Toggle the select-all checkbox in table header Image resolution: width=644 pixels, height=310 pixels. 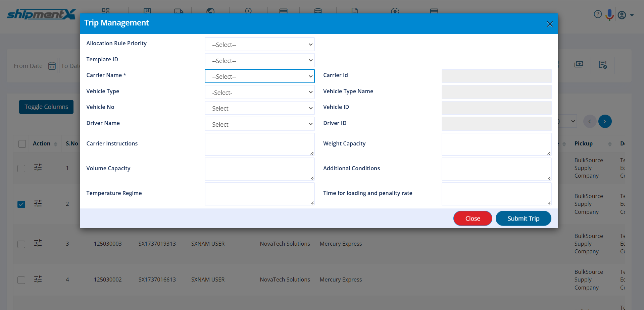[22, 144]
